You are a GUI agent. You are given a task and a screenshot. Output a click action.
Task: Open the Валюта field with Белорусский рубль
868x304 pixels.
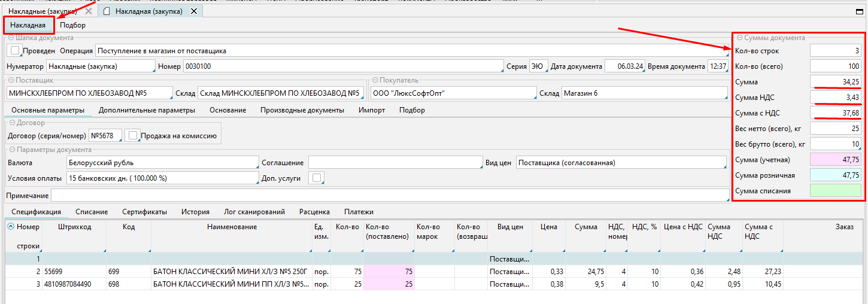[x=162, y=163]
